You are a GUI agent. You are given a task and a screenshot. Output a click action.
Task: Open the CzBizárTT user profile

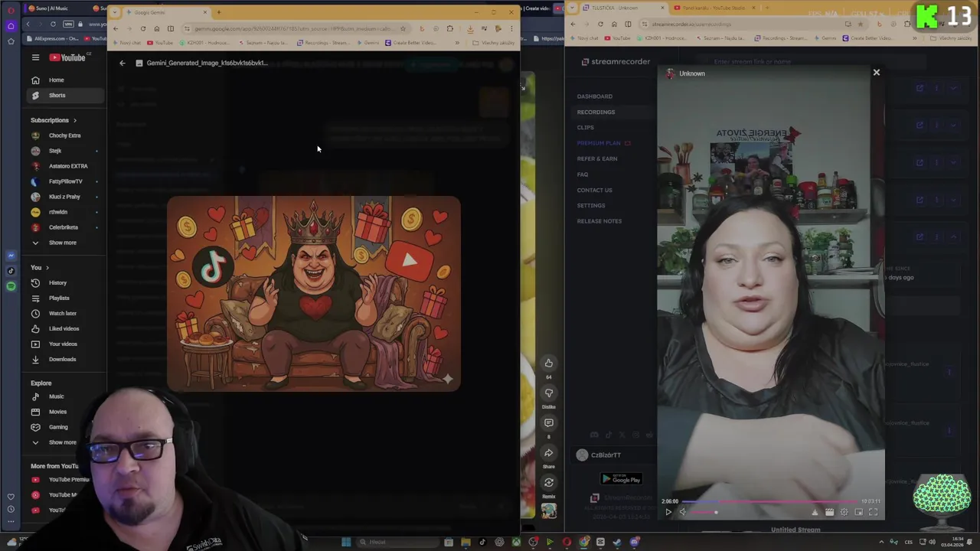[599, 455]
